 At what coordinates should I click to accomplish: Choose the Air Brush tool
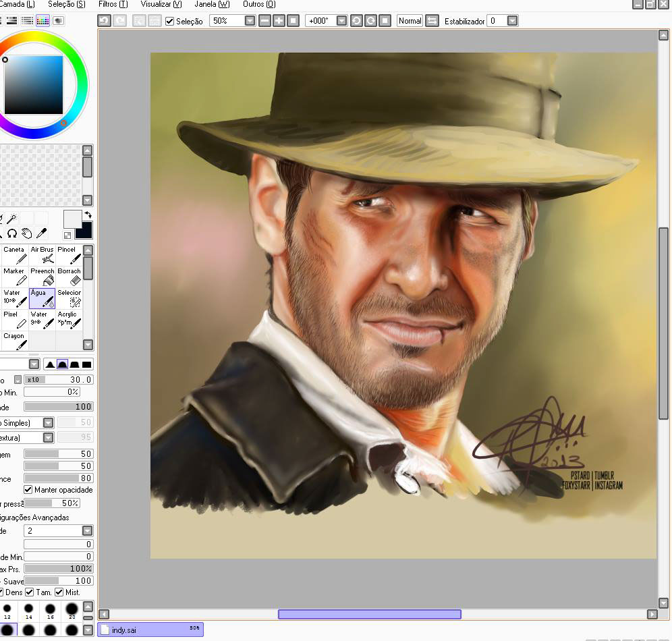(x=42, y=254)
